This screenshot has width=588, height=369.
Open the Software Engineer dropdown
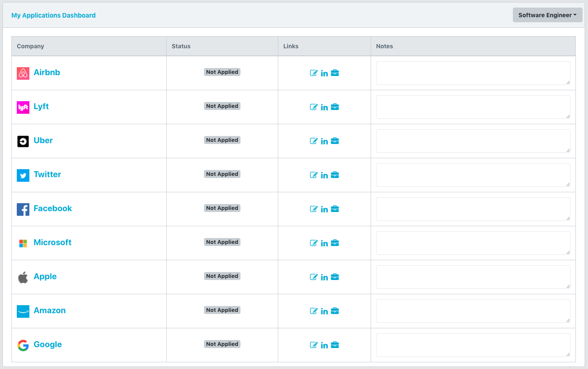[x=547, y=15]
